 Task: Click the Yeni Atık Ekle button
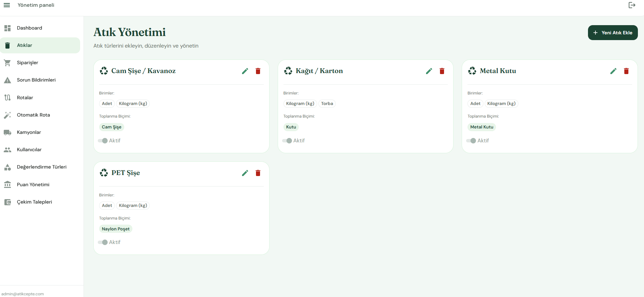point(613,33)
